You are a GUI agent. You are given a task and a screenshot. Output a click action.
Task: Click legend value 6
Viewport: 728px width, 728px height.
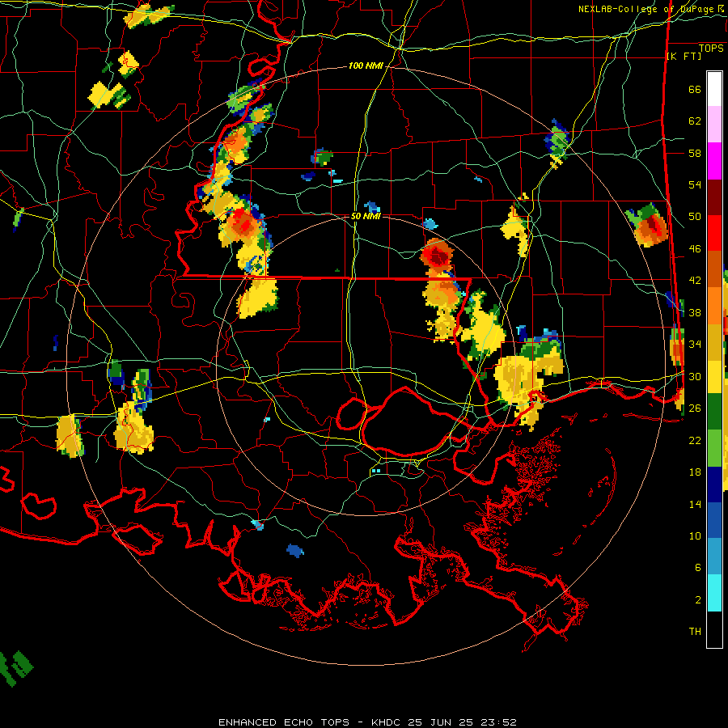(697, 568)
